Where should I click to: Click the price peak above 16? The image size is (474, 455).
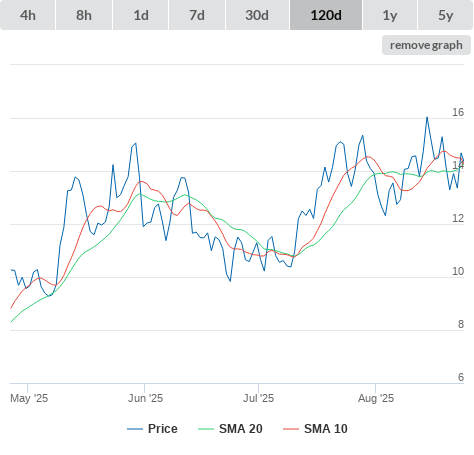(427, 117)
